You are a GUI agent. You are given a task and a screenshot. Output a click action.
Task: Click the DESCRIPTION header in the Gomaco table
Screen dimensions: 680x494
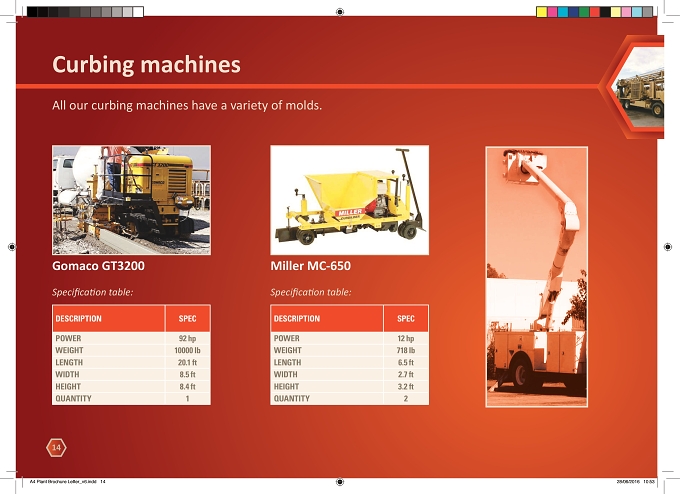click(x=78, y=318)
